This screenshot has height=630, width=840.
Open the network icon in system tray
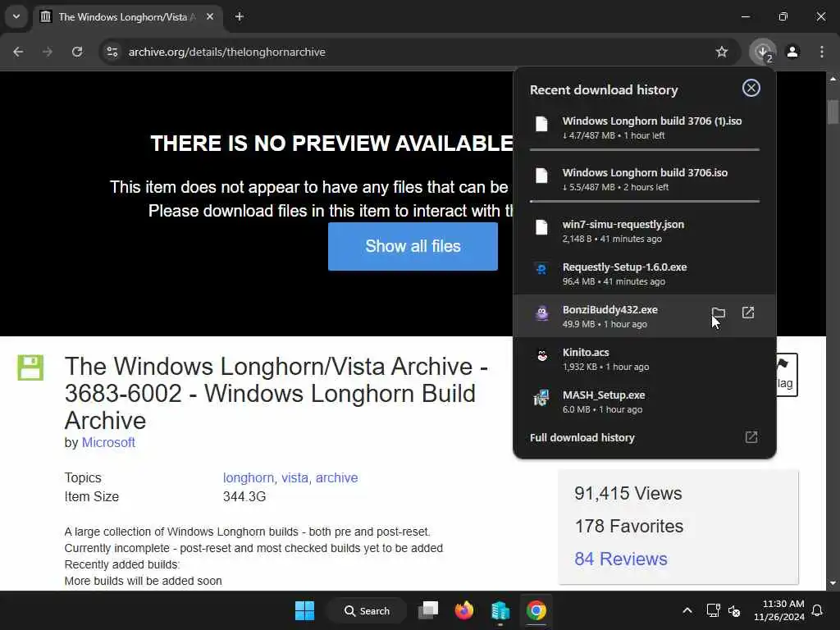click(713, 610)
